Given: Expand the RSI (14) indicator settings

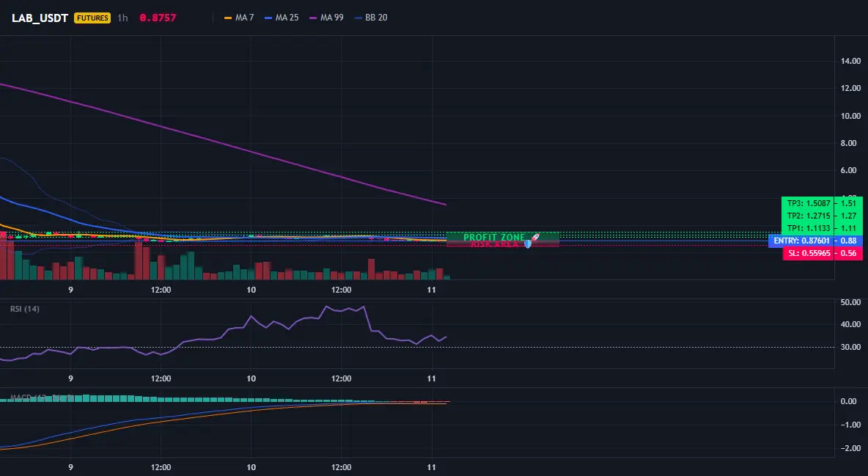Looking at the screenshot, I should click(x=25, y=309).
